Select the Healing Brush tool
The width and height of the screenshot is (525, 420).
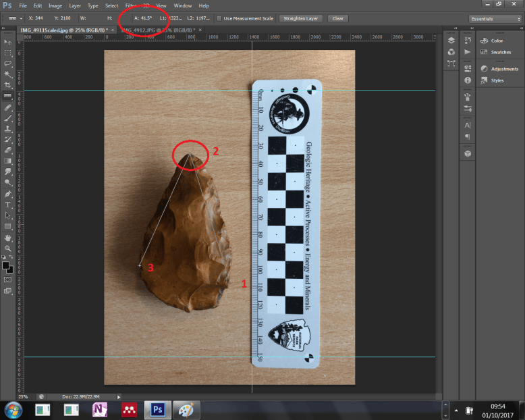tap(7, 107)
